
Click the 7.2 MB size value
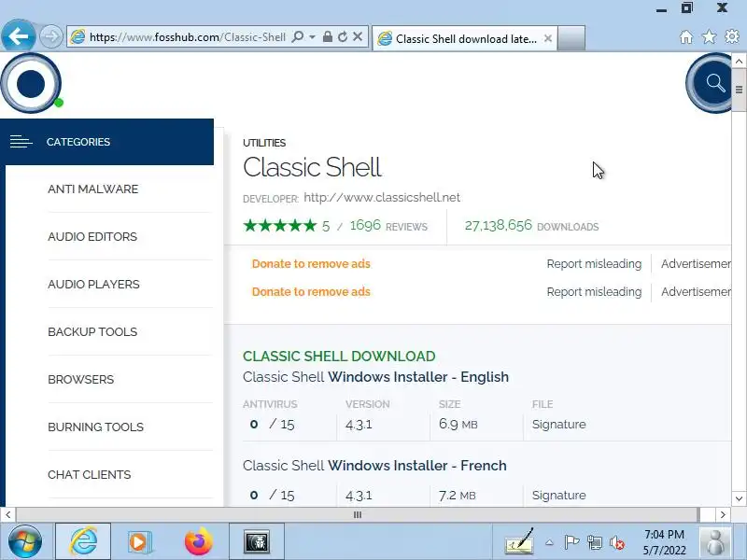click(457, 496)
